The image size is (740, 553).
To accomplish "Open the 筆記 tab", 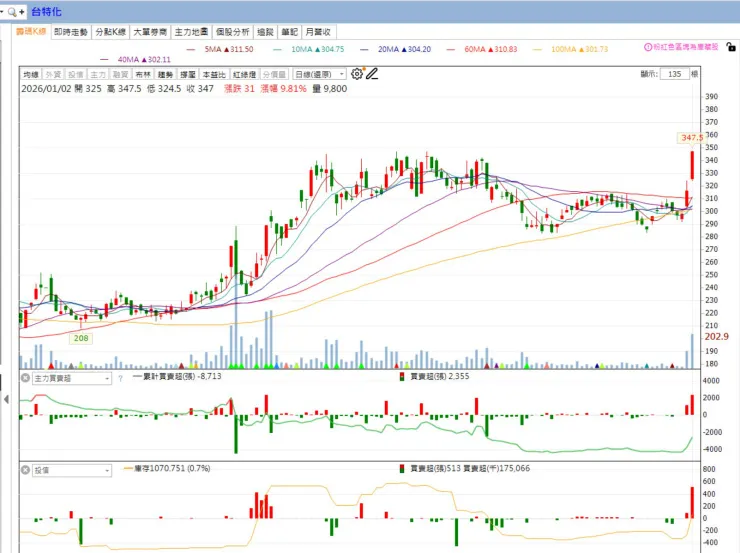I will pyautogui.click(x=289, y=32).
